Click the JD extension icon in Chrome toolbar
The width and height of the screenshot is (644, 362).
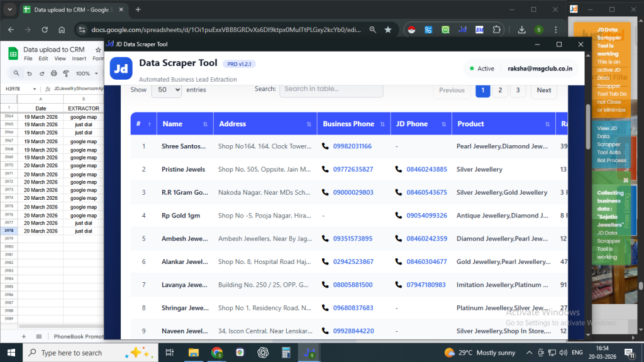click(x=462, y=30)
